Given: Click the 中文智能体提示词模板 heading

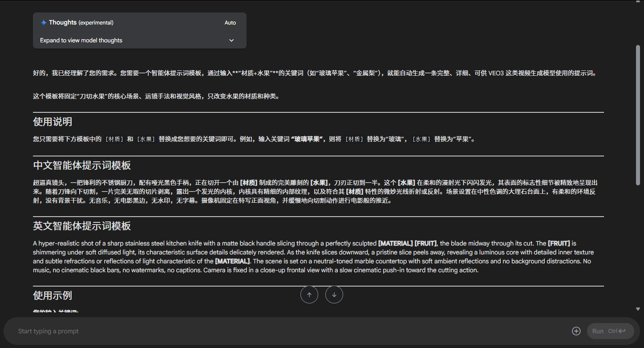Looking at the screenshot, I should 82,166.
